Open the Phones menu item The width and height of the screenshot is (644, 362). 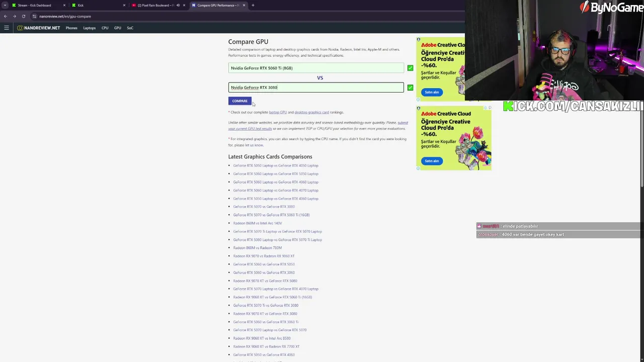tap(71, 28)
